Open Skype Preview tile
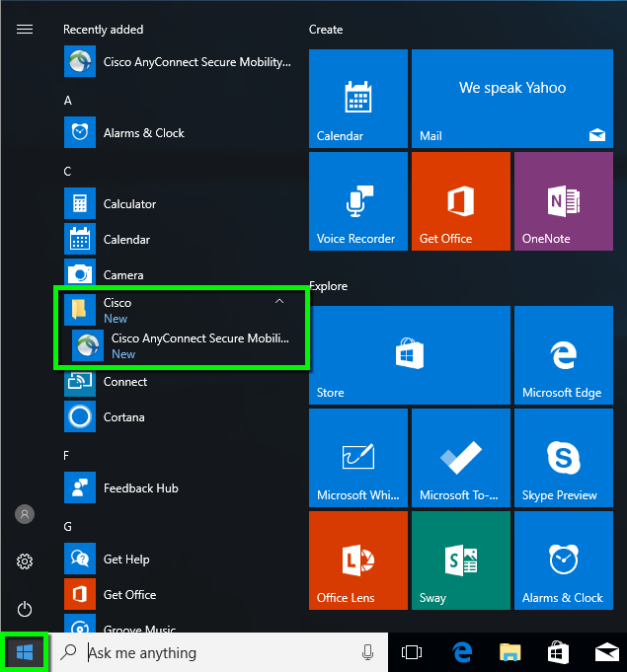627x672 pixels. pos(564,458)
